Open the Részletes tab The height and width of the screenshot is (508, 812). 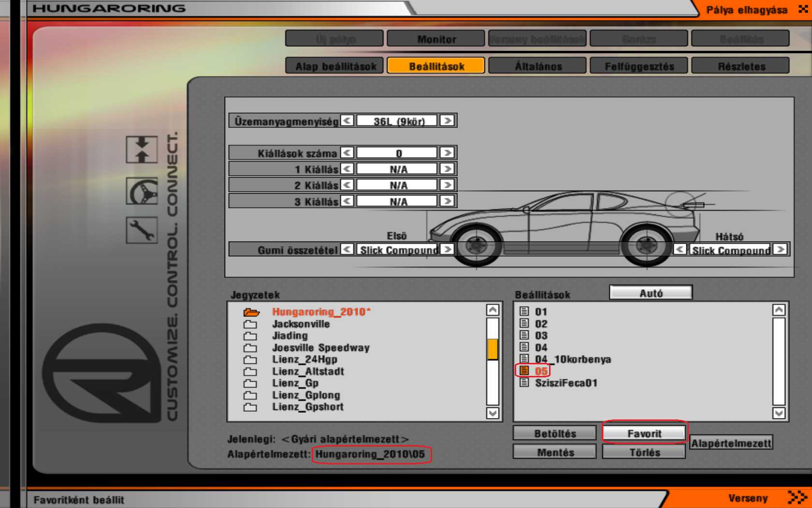click(x=740, y=66)
